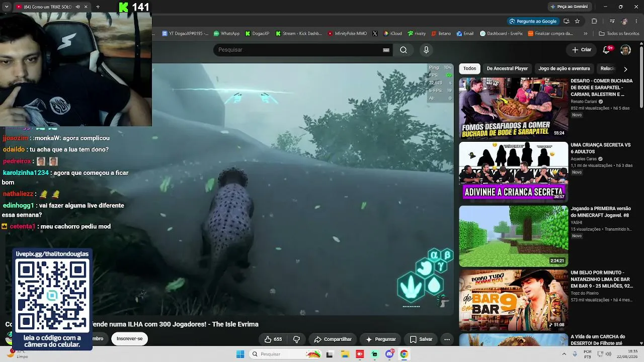Open the tab search dropdown arrow
The width and height of the screenshot is (644, 362).
pos(7,7)
